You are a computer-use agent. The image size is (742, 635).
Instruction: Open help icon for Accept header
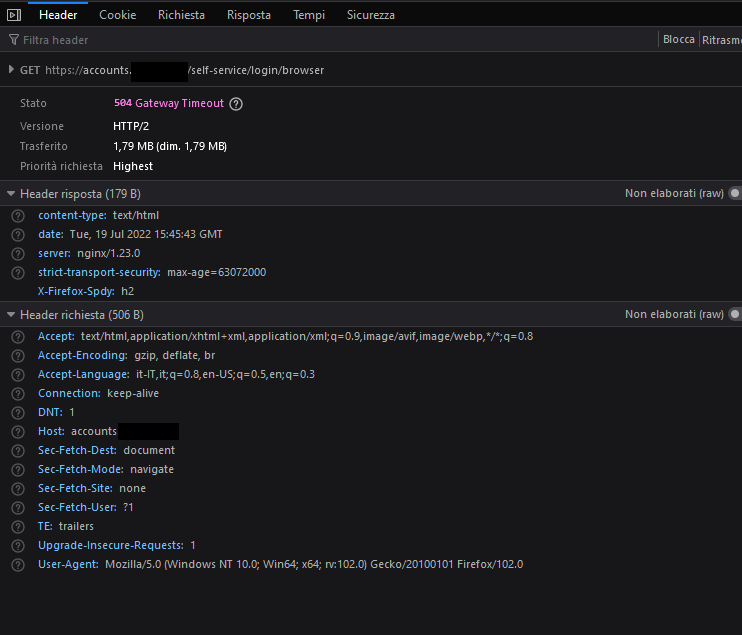point(18,336)
